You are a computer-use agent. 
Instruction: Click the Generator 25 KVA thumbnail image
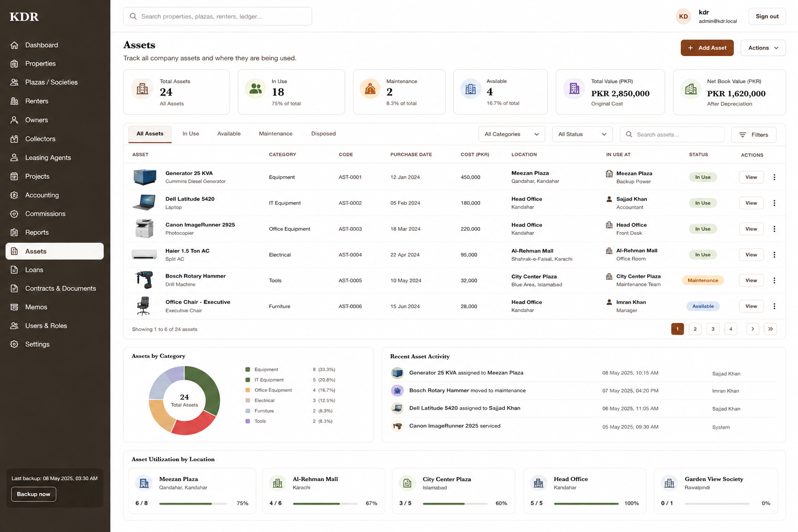(x=144, y=177)
